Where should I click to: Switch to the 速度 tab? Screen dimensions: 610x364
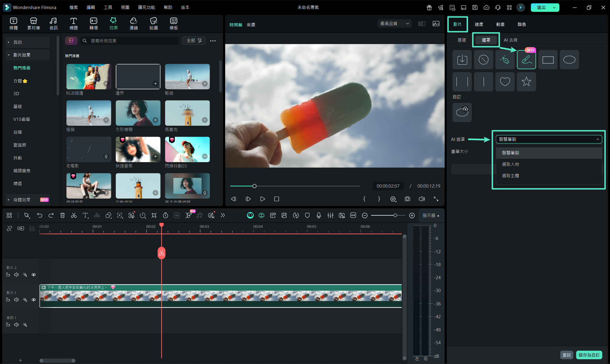coord(479,24)
